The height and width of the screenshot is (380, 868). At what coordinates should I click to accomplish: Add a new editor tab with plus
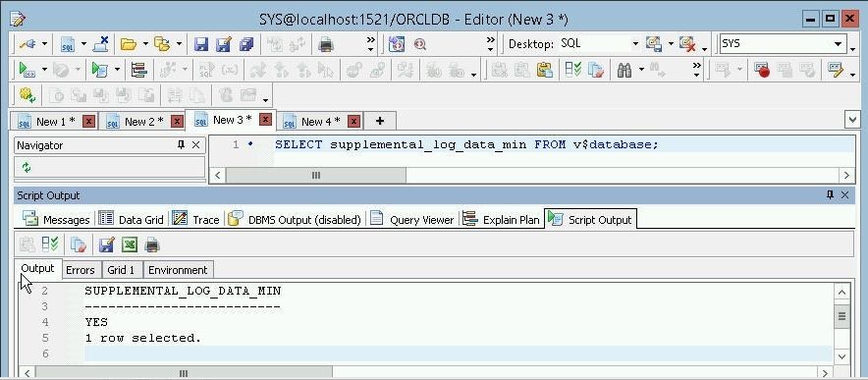point(380,121)
